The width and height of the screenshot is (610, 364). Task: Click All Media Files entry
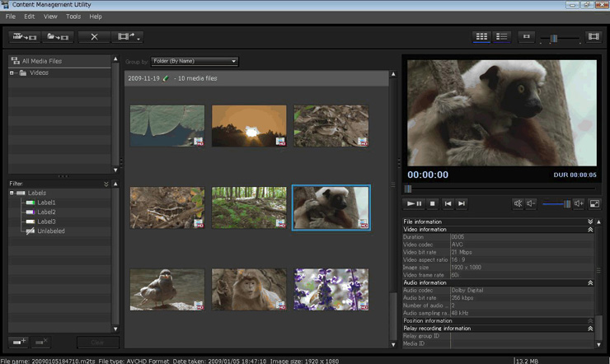pyautogui.click(x=41, y=61)
